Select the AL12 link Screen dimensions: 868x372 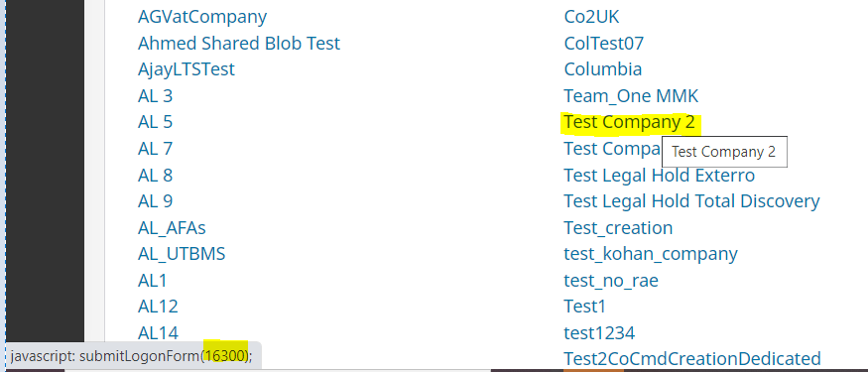tap(158, 307)
